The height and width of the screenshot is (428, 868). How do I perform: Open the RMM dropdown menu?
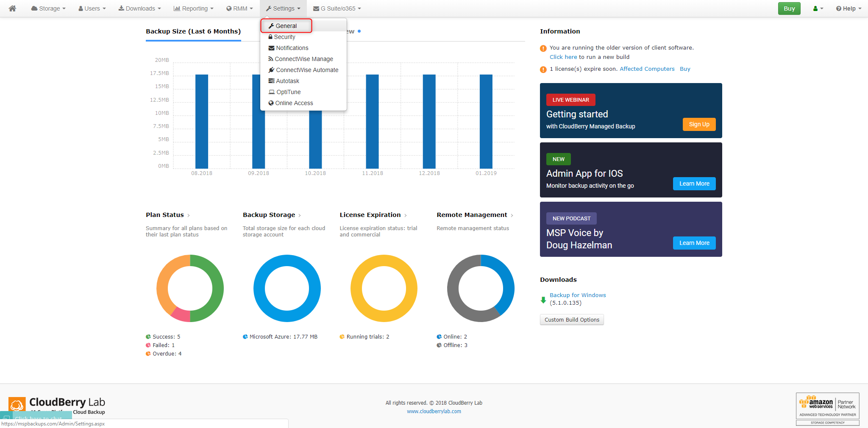(x=239, y=8)
